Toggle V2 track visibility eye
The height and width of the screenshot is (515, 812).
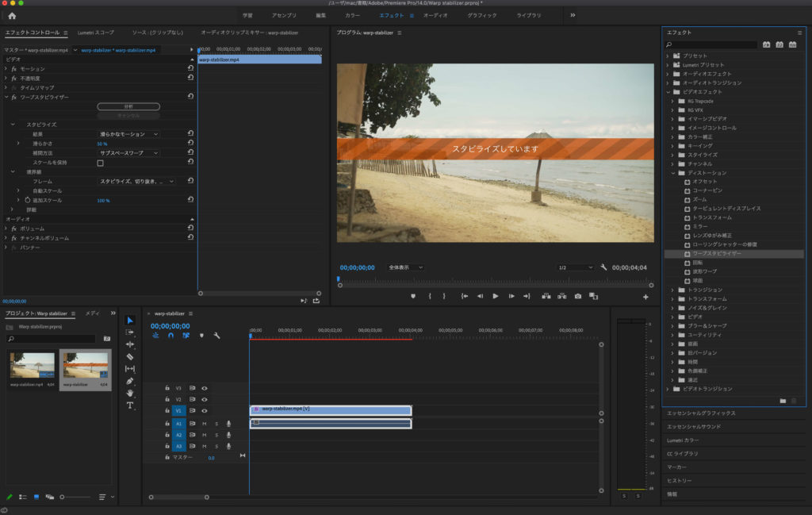click(x=205, y=399)
